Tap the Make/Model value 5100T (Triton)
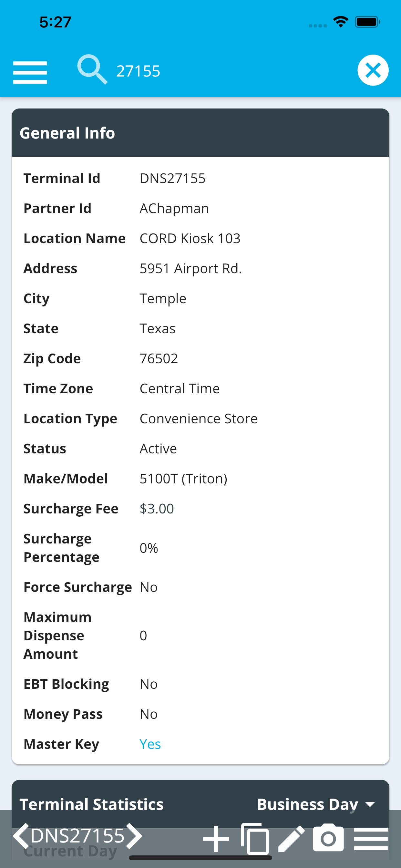401x868 pixels. [183, 479]
